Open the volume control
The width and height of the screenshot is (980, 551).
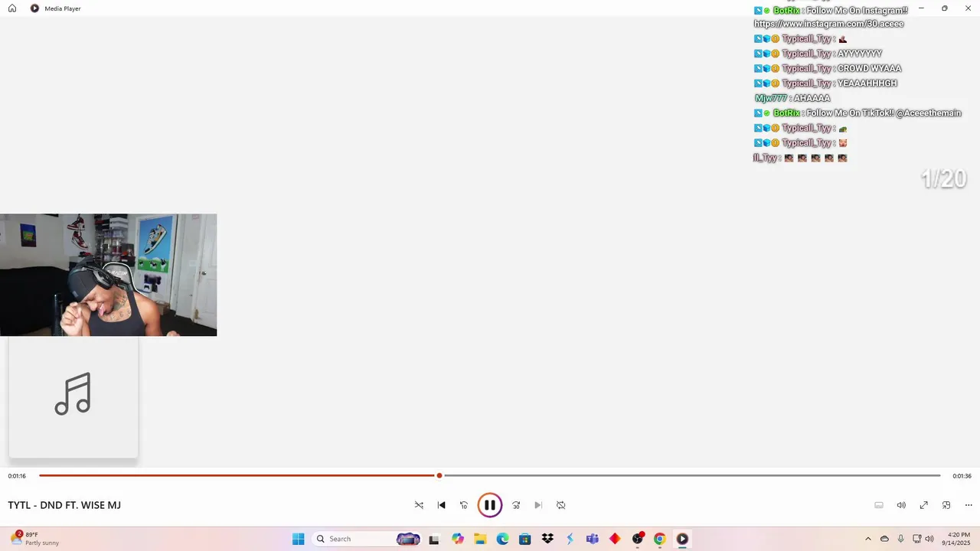(901, 505)
